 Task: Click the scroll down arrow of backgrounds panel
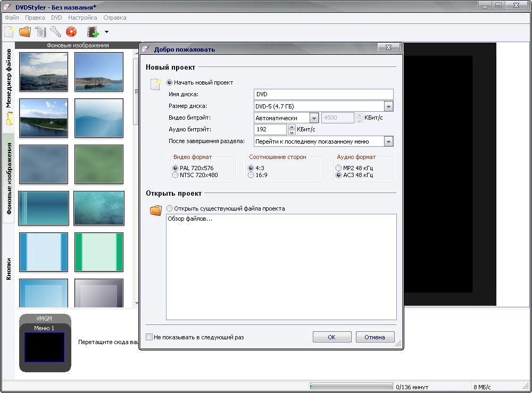[x=136, y=303]
